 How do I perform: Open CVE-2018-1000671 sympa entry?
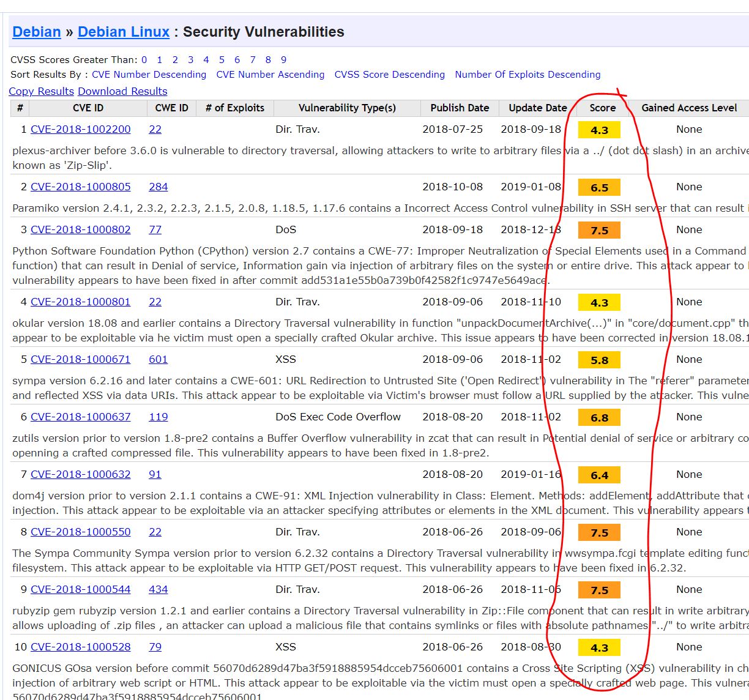[81, 359]
